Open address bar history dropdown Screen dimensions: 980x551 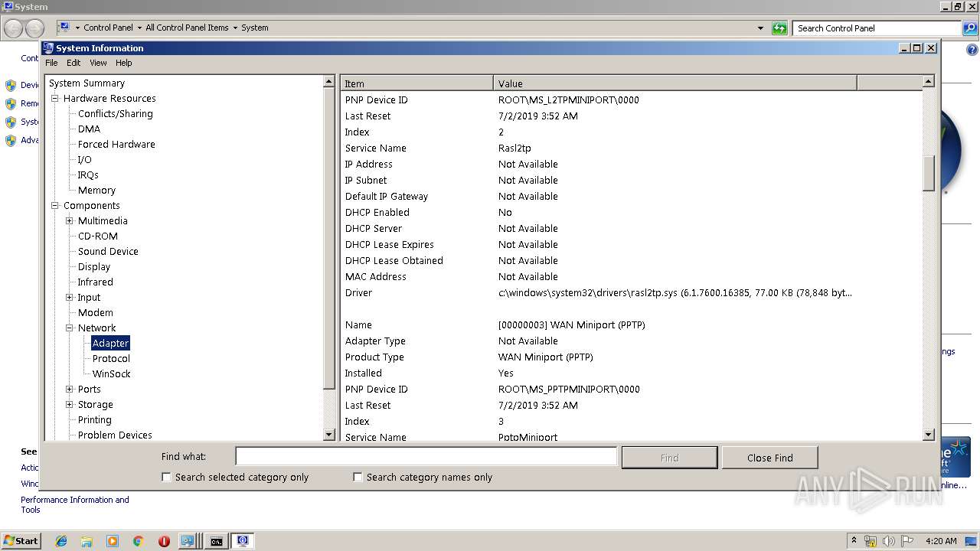coord(760,28)
